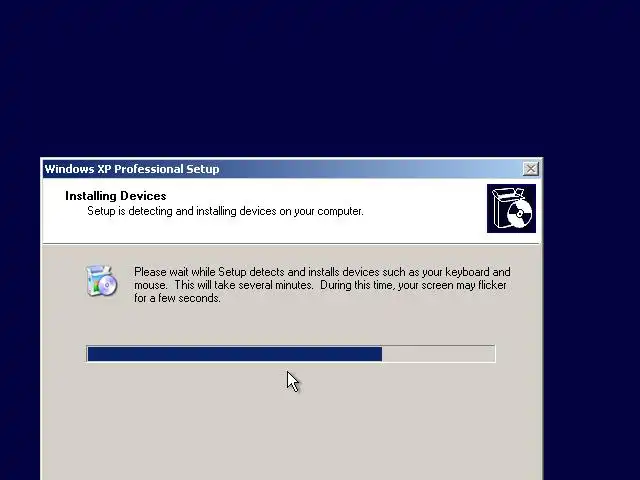This screenshot has width=640, height=480.
Task: Click the setup box and CD icon in header
Action: pos(511,209)
